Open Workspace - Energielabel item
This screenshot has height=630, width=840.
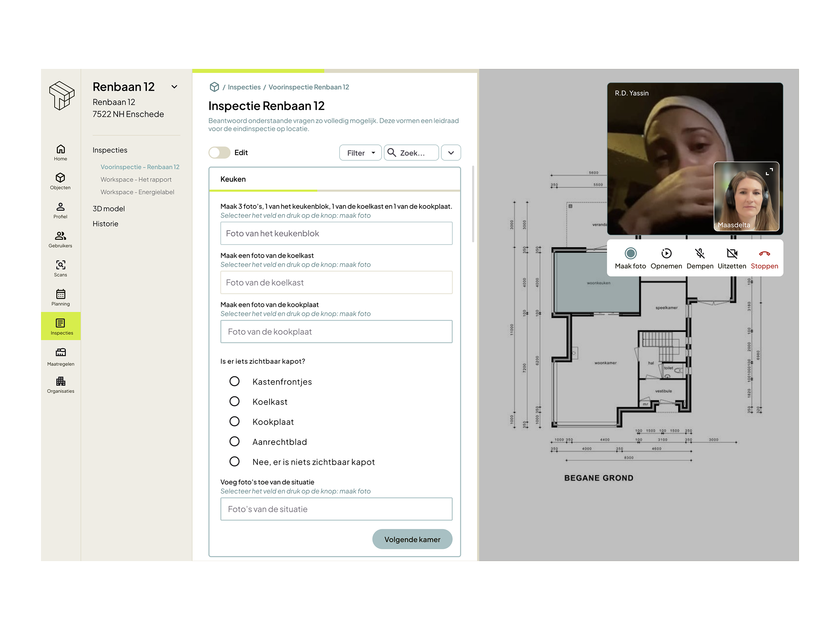coord(137,192)
